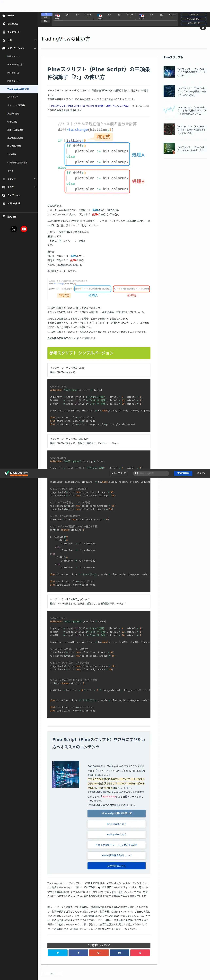
Task: Click the トップページ button in header
Action: (119, 473)
